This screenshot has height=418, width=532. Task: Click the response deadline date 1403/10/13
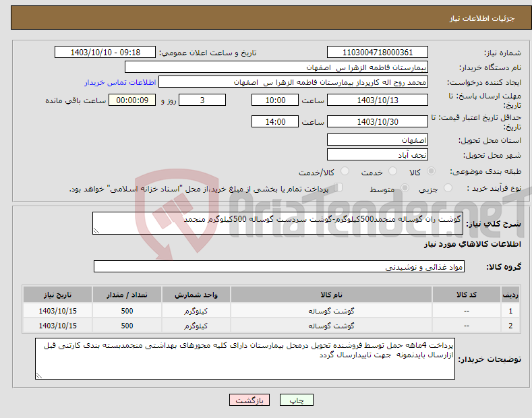tap(378, 100)
